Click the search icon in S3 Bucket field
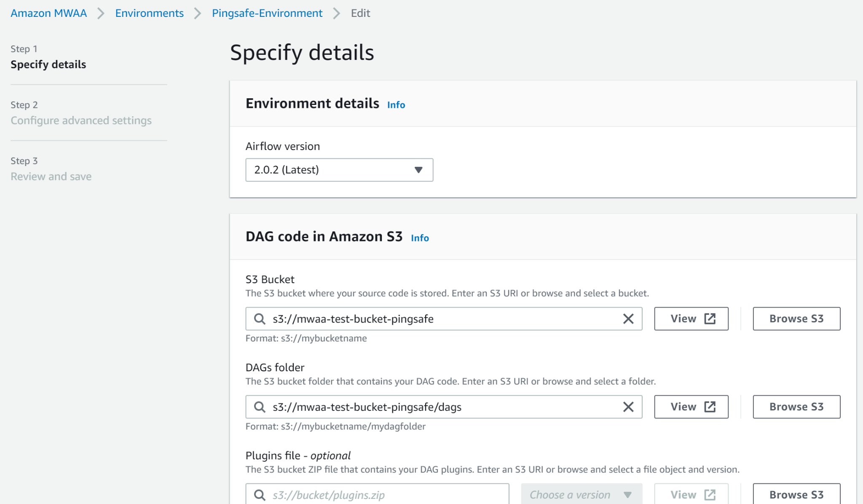This screenshot has width=863, height=504. (260, 319)
